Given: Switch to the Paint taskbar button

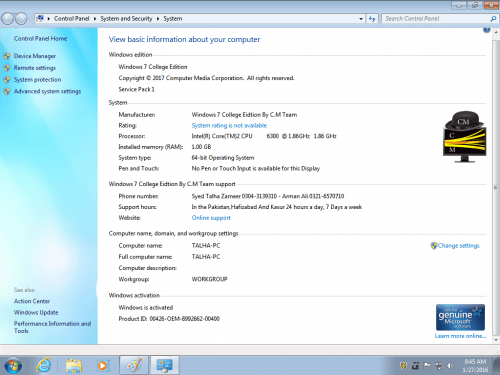Looking at the screenshot, I should pos(134,366).
